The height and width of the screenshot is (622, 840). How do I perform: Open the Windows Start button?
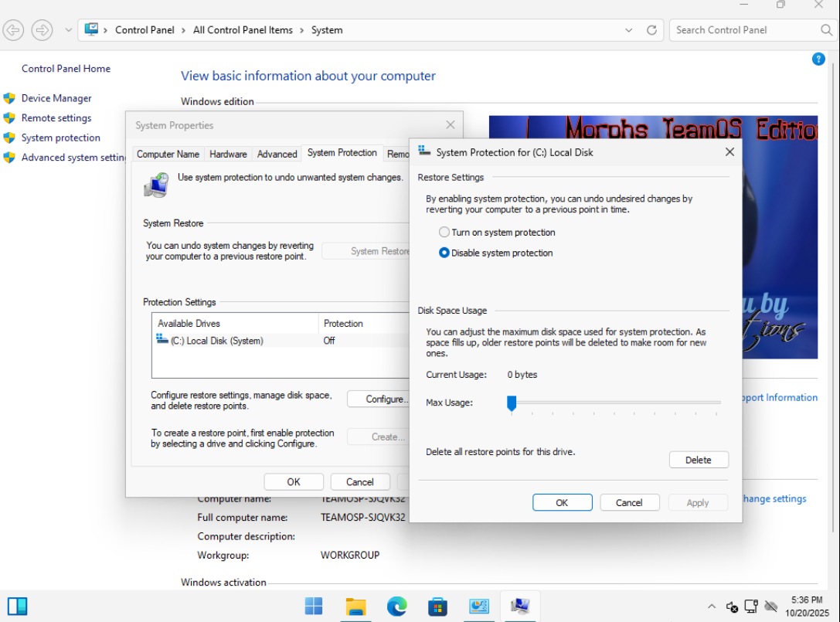pyautogui.click(x=314, y=606)
